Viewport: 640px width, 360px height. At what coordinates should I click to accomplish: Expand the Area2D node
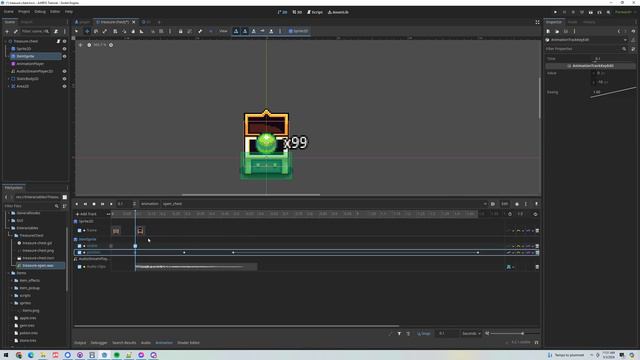(x=9, y=87)
